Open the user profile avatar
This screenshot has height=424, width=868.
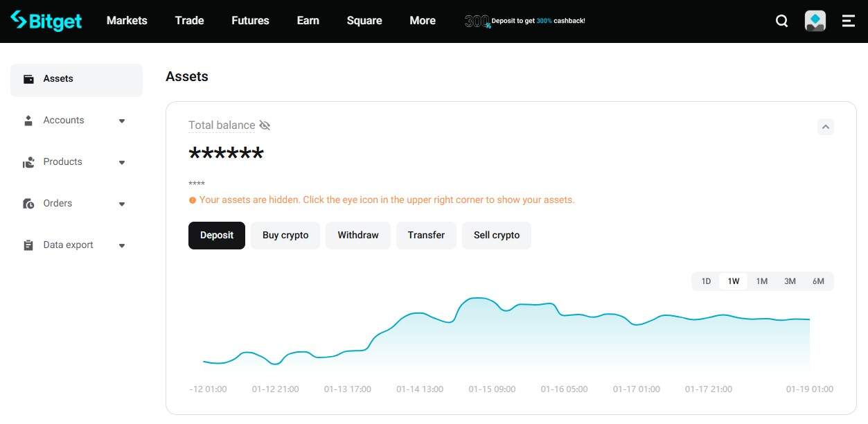point(815,21)
